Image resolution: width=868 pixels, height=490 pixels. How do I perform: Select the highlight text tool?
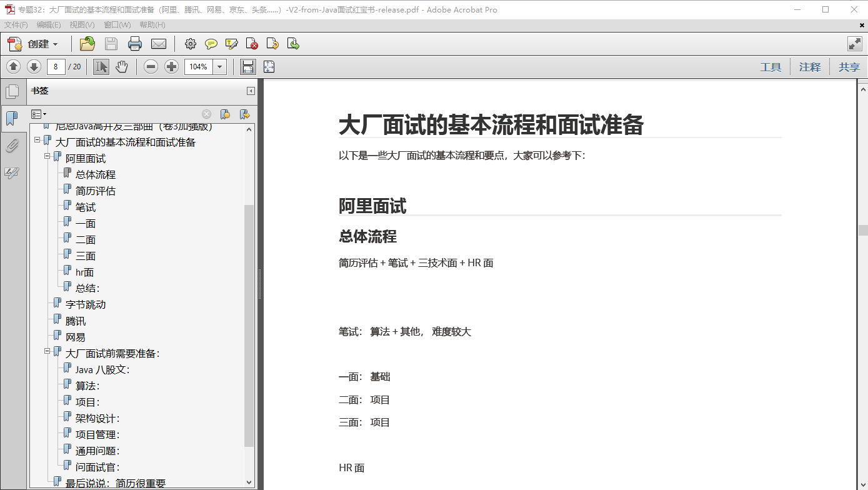pyautogui.click(x=232, y=44)
